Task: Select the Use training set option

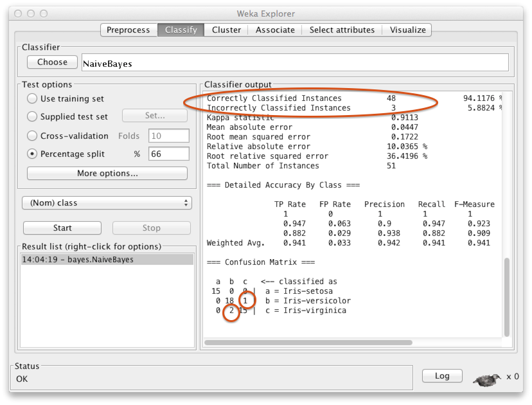Action: tap(32, 99)
